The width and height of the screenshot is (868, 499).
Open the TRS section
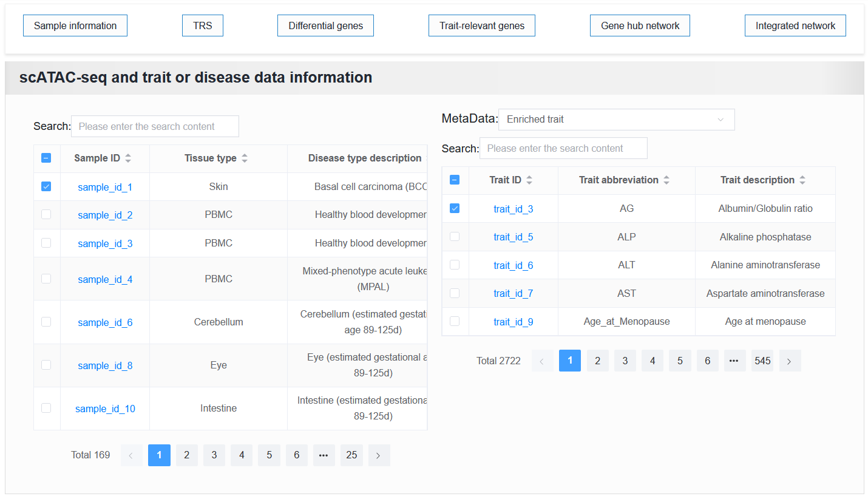(203, 25)
